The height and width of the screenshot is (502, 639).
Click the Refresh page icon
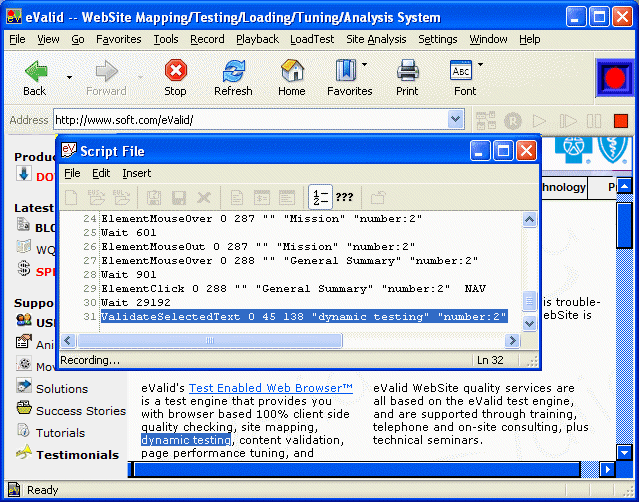234,71
